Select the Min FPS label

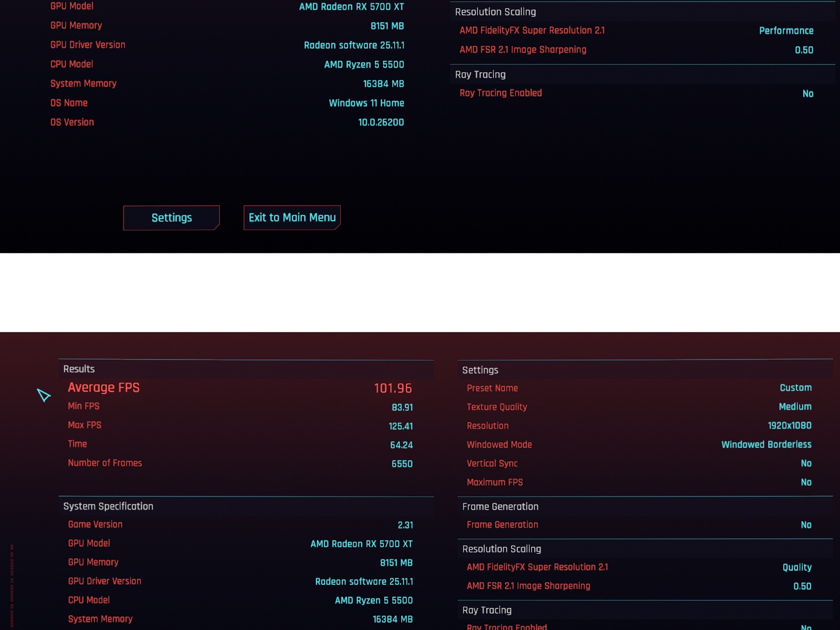(84, 406)
